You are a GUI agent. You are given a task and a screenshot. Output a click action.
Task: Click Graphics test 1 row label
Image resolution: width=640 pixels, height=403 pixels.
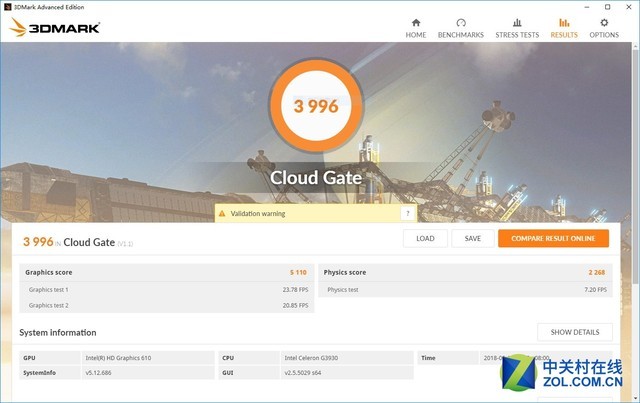[49, 289]
